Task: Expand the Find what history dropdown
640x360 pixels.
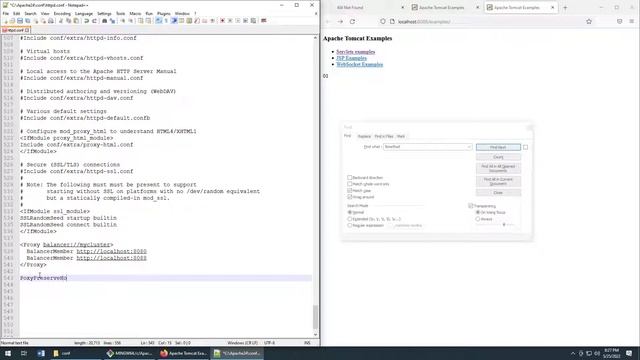Action: (469, 147)
